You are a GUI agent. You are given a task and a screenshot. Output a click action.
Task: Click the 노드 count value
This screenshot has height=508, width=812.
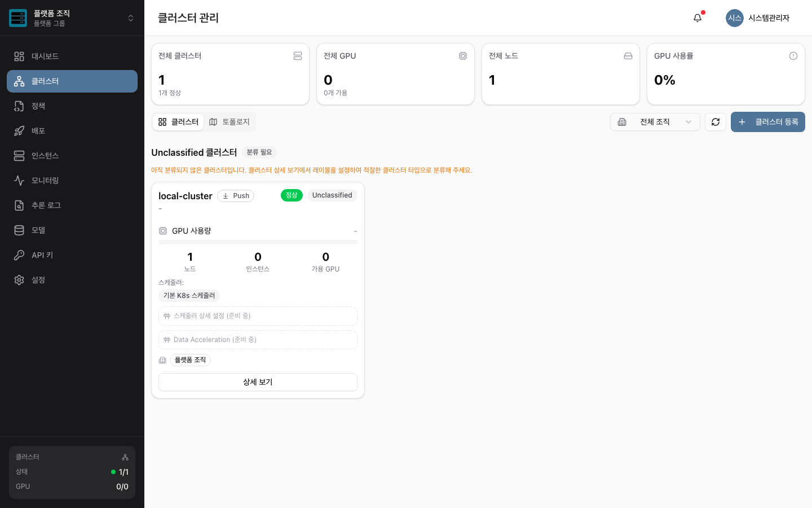pos(190,257)
